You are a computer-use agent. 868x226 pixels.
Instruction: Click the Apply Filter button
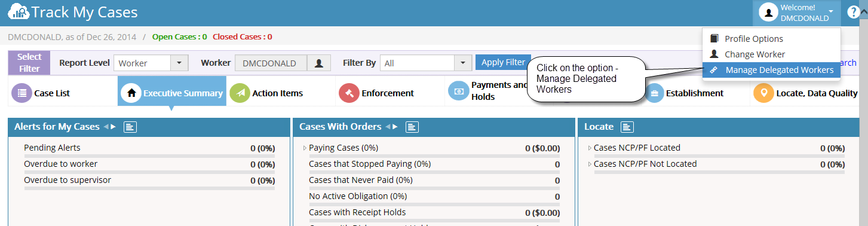tap(503, 62)
